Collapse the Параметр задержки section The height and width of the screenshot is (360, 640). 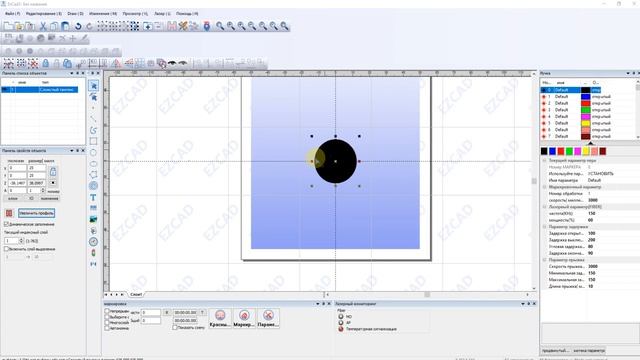(x=544, y=227)
